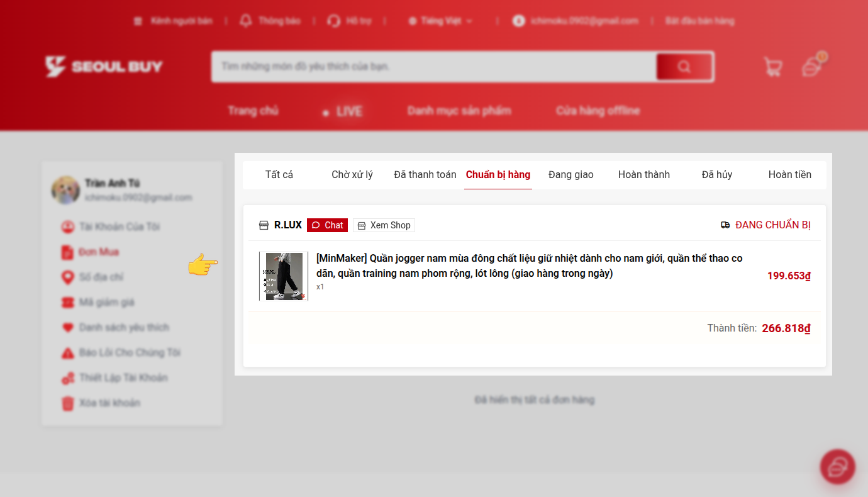
Task: Click the floating chat bubble button
Action: 837,467
